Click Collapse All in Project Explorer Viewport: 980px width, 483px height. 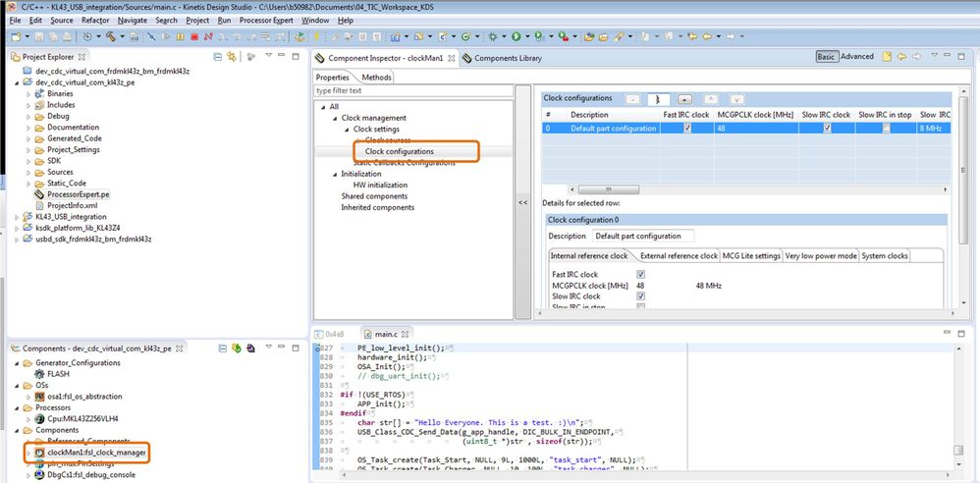[x=217, y=57]
